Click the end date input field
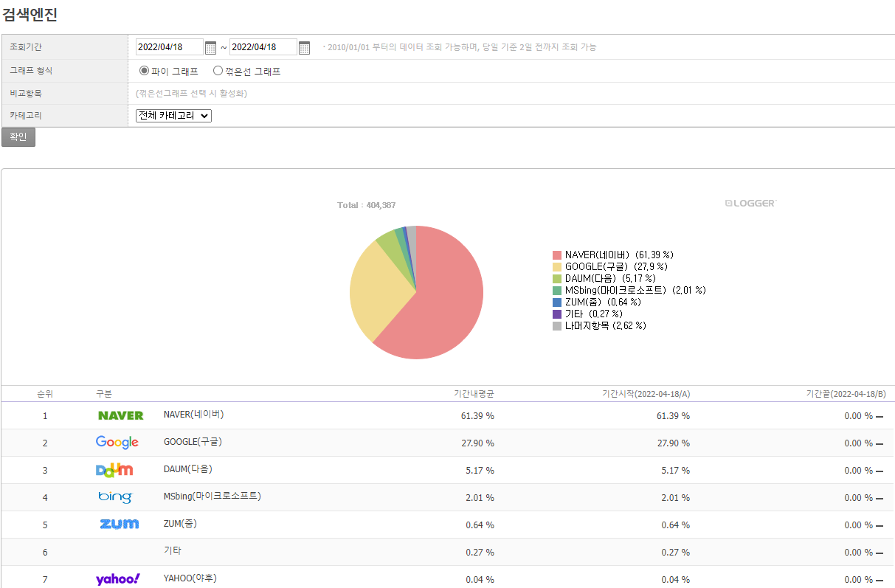This screenshot has height=588, width=895. pyautogui.click(x=263, y=47)
